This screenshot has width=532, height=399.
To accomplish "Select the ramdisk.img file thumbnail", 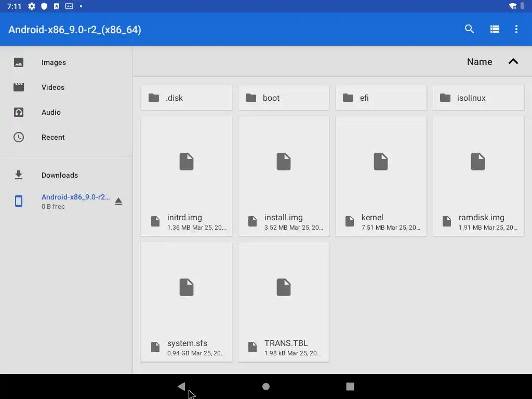I will click(478, 162).
